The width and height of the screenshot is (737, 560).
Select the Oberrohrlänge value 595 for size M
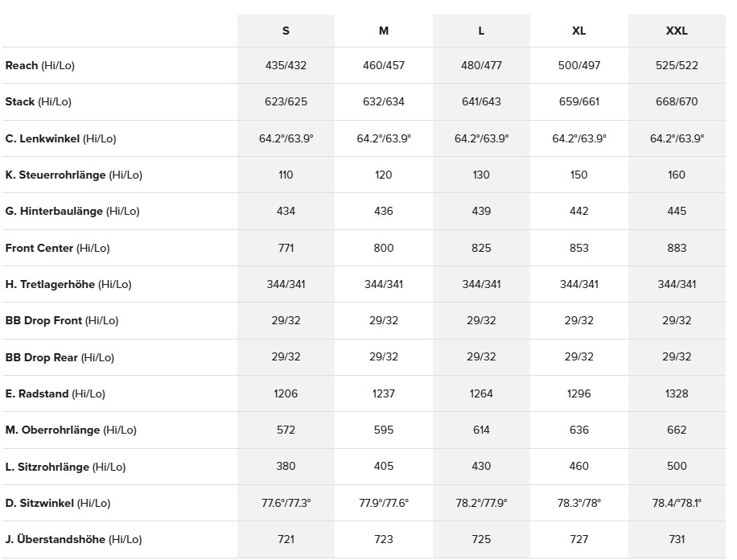tap(384, 430)
